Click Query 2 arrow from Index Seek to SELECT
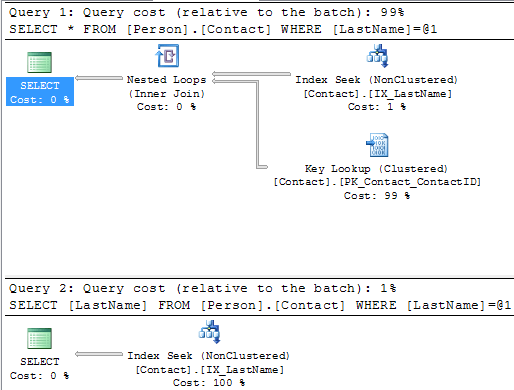 pos(99,354)
